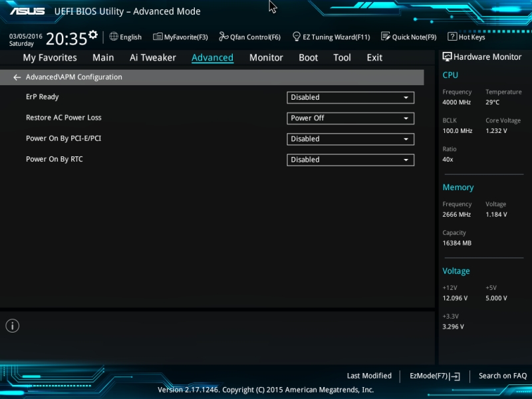532x399 pixels.
Task: Click the 5.000 V reading
Action: (x=496, y=298)
